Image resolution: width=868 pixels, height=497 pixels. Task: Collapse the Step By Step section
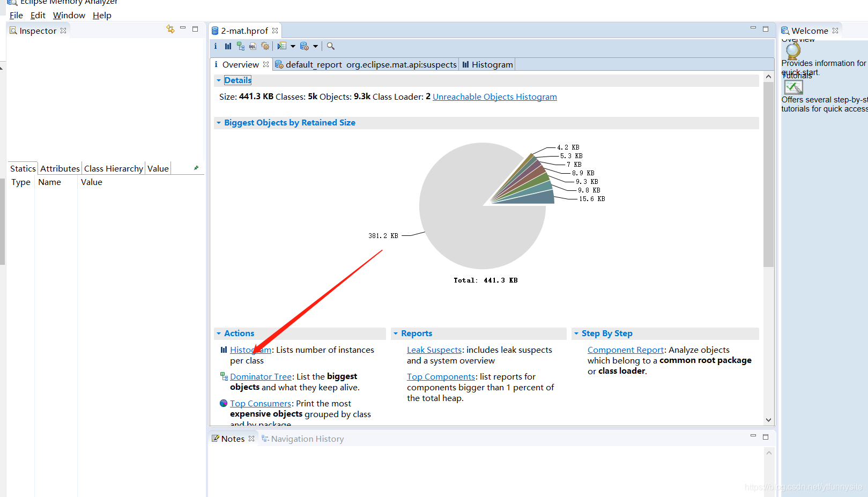pyautogui.click(x=576, y=333)
